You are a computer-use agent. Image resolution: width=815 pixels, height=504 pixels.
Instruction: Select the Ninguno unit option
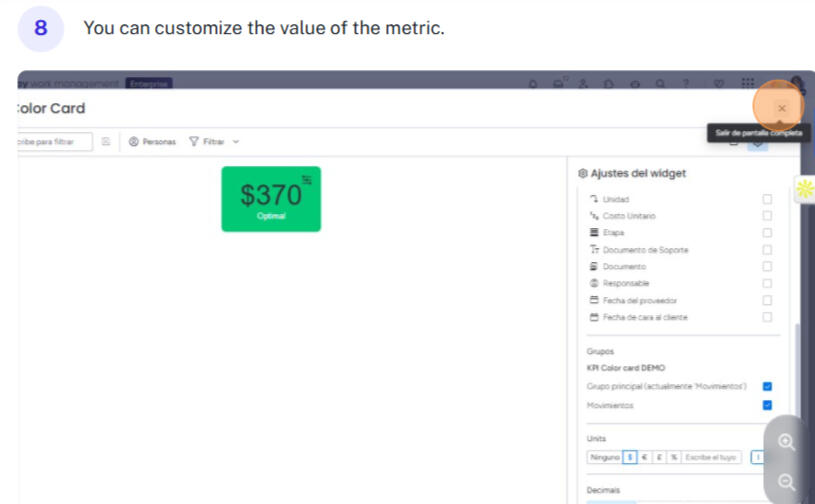pyautogui.click(x=605, y=457)
